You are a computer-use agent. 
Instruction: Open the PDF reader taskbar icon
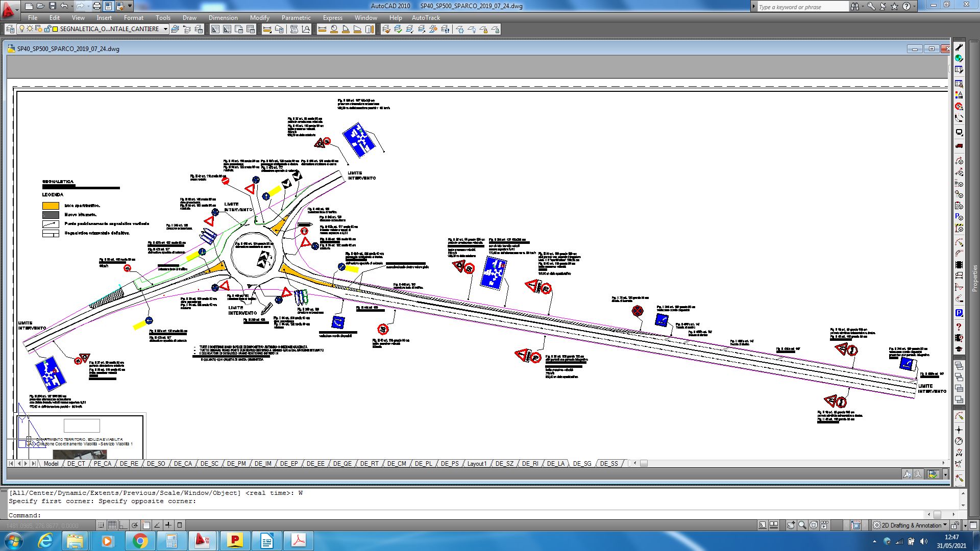point(299,541)
